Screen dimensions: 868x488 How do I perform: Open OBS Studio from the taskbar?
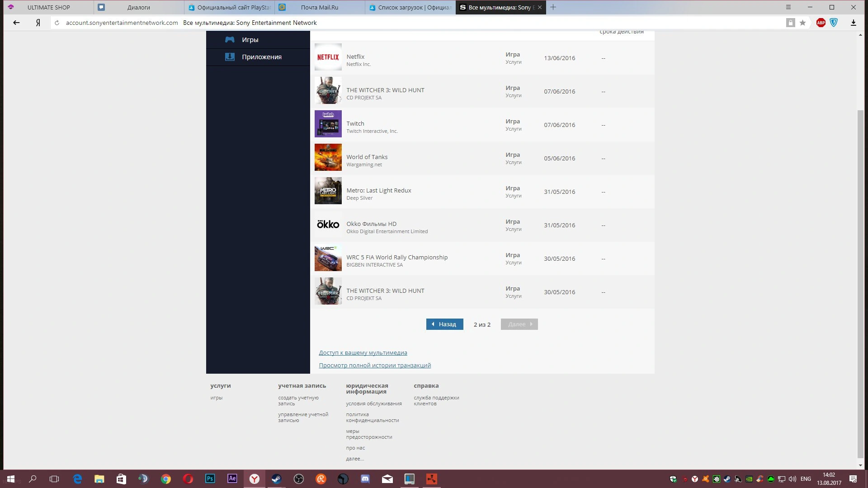click(299, 479)
